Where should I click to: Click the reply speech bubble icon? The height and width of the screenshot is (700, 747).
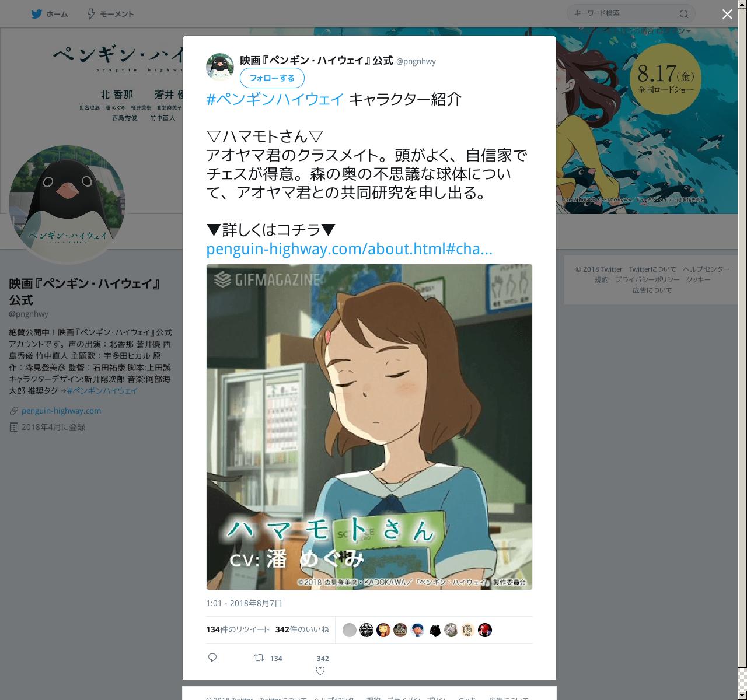(212, 657)
